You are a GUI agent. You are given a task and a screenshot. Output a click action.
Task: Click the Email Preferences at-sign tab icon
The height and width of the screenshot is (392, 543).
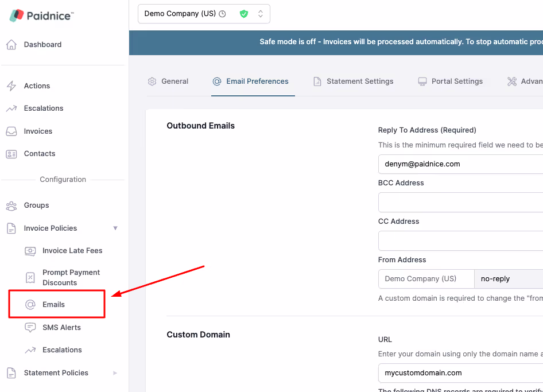point(217,81)
